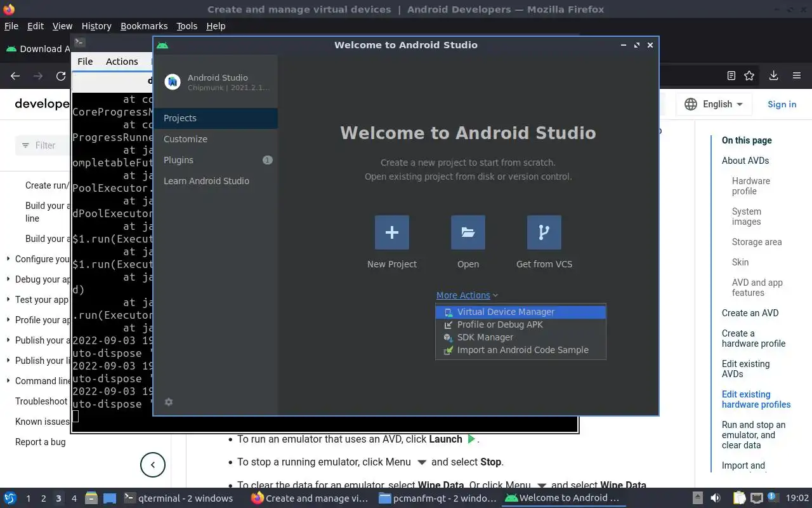Viewport: 812px width, 508px height.
Task: Click 'Report a bug' in left navigation
Action: click(x=40, y=442)
